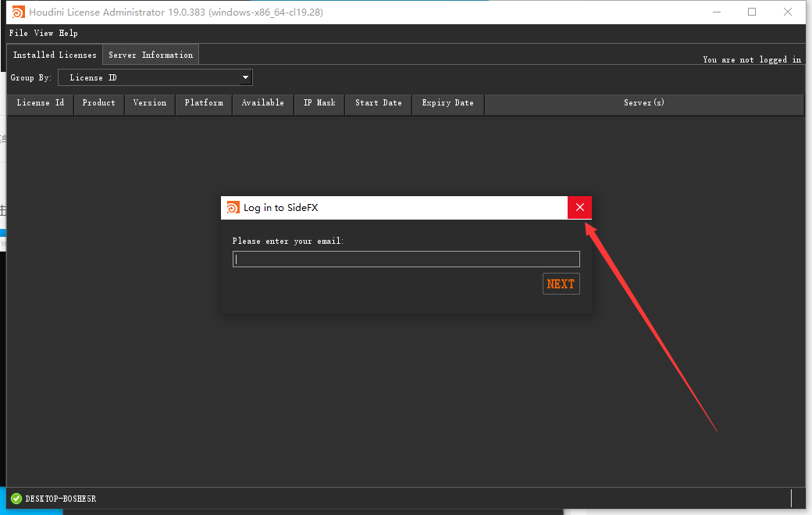812x515 pixels.
Task: Click the green check status icon
Action: point(16,499)
